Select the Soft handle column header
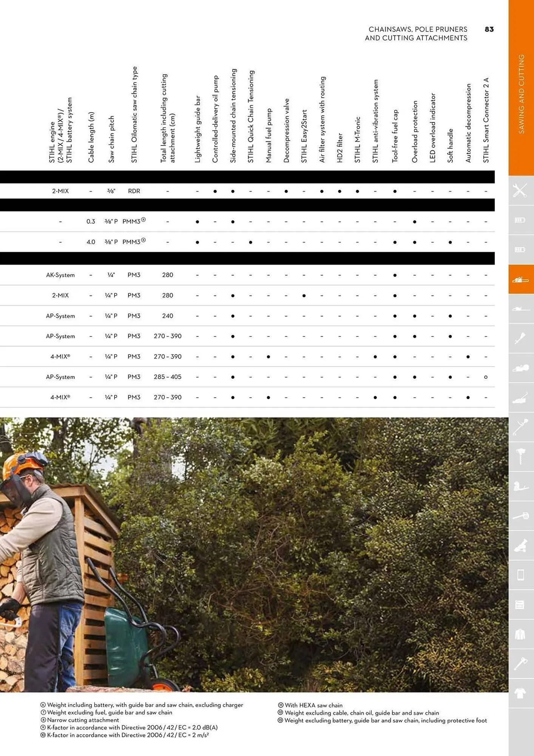The image size is (534, 756). [x=450, y=146]
